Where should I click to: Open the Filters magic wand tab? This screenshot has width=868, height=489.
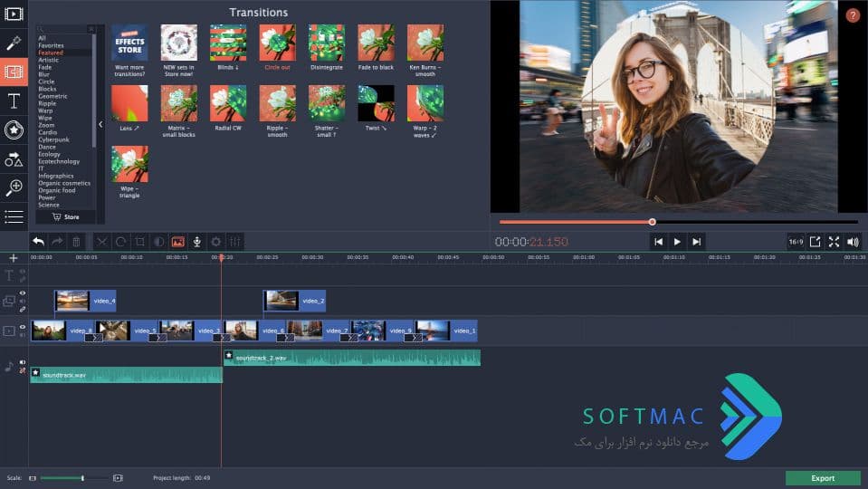[x=14, y=43]
